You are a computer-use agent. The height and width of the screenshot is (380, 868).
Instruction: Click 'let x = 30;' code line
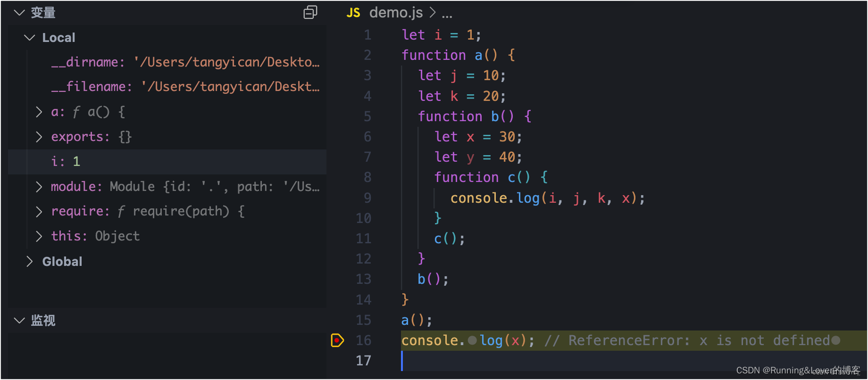pos(478,137)
